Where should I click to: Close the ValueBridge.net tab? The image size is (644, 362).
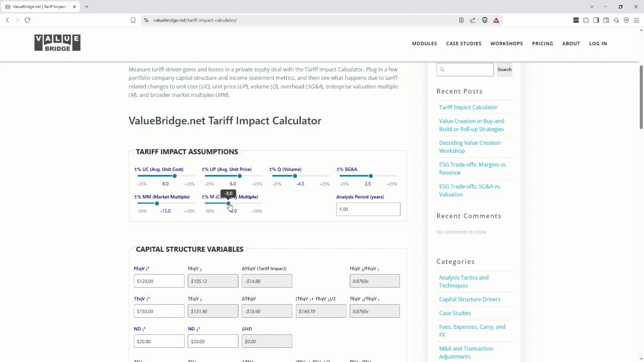pyautogui.click(x=74, y=7)
